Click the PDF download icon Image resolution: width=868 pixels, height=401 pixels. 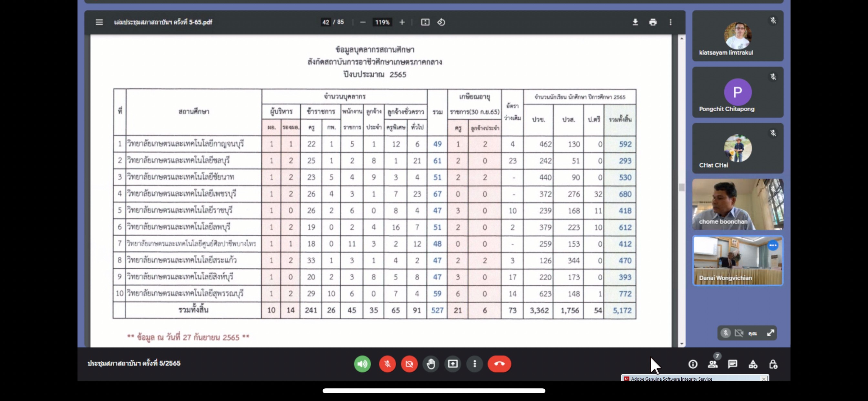click(x=635, y=22)
